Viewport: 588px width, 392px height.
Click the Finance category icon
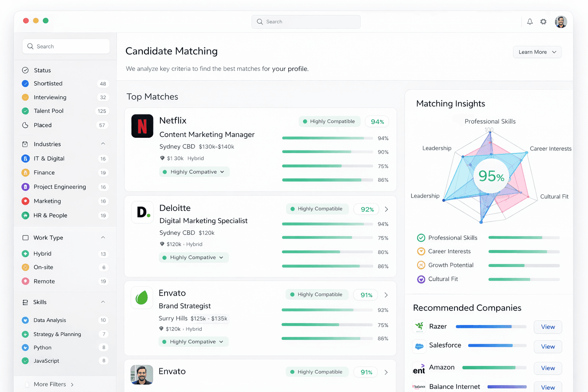pyautogui.click(x=25, y=173)
